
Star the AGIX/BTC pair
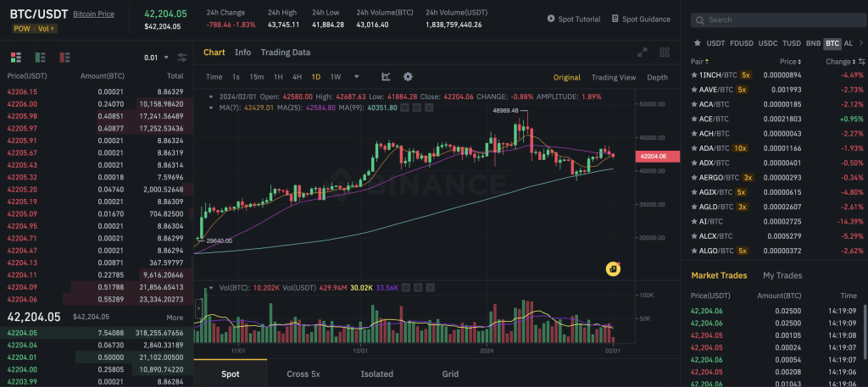coord(694,192)
